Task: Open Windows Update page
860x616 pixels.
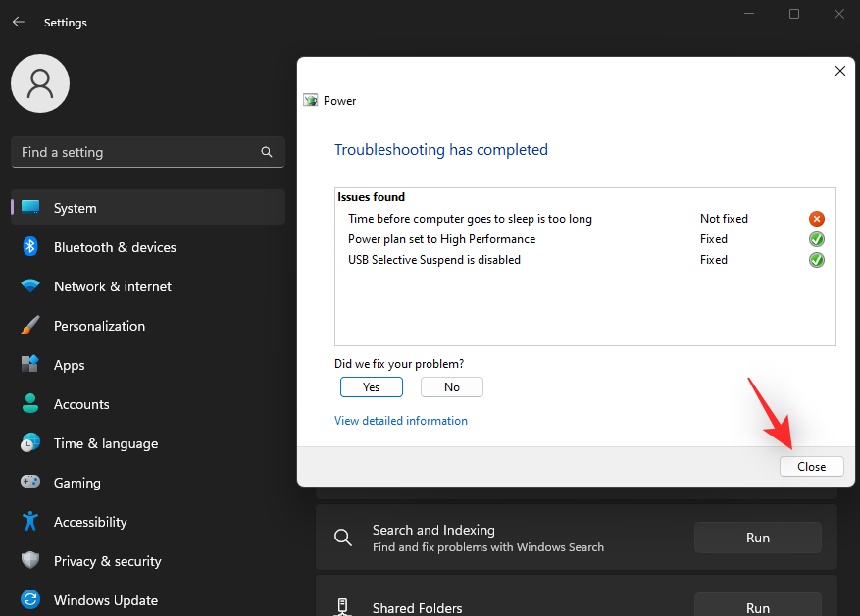Action: [x=105, y=600]
